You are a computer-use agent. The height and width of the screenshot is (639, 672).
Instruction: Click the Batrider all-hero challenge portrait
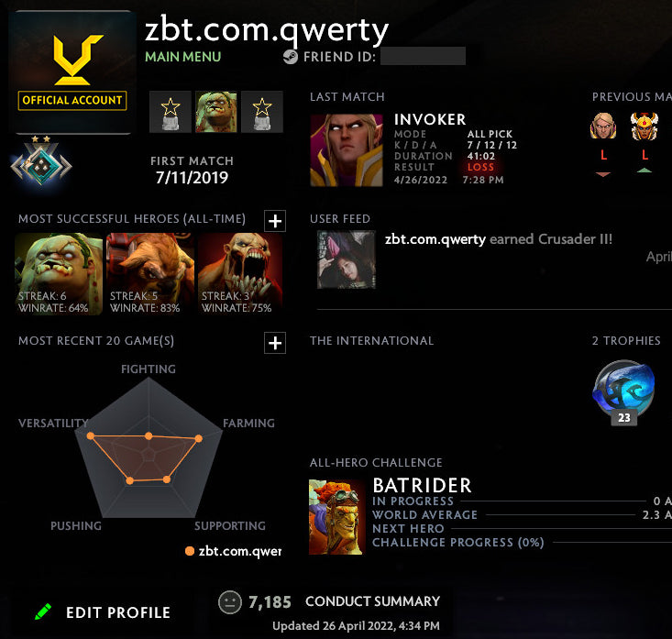point(337,517)
